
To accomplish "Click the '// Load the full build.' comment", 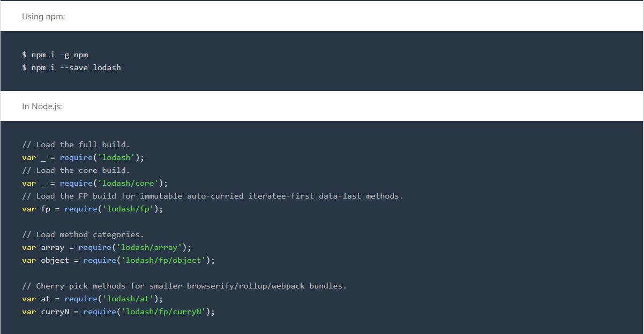I will tap(76, 145).
